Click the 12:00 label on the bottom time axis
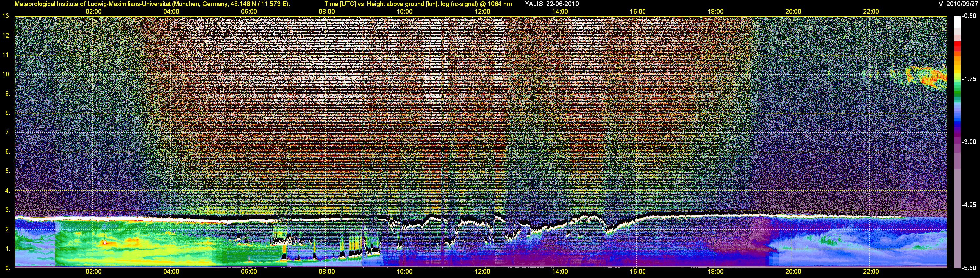The width and height of the screenshot is (980, 278). (x=482, y=271)
